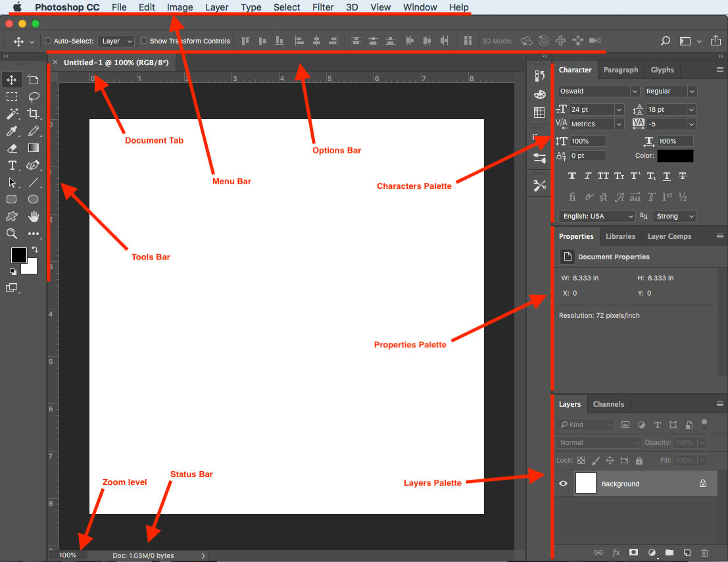This screenshot has width=728, height=562.
Task: Select the Zoom tool
Action: click(x=12, y=234)
